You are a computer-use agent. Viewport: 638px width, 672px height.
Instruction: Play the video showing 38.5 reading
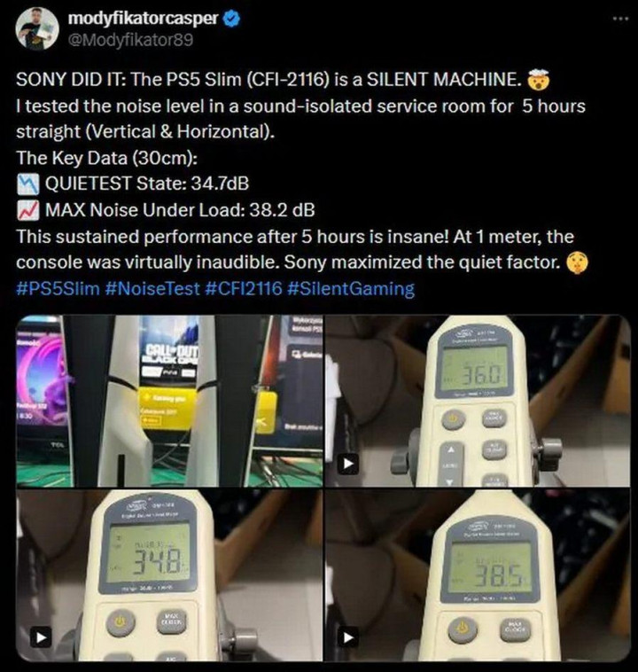pyautogui.click(x=348, y=637)
